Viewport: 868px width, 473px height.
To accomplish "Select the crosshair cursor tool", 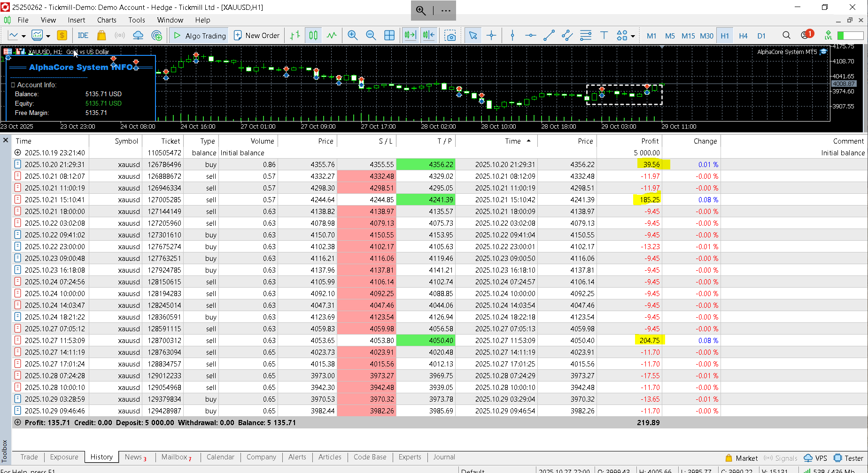I will [491, 36].
